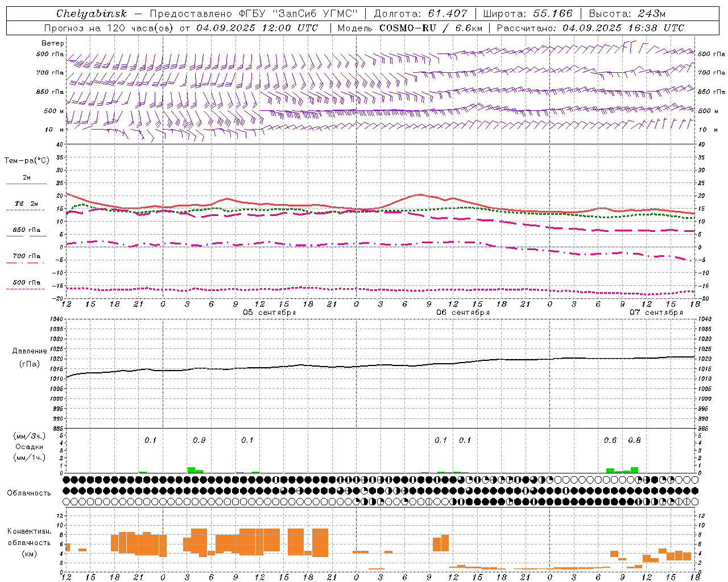Click the '0.9' precipitation amount value
The width and height of the screenshot is (728, 582).
pyautogui.click(x=199, y=440)
